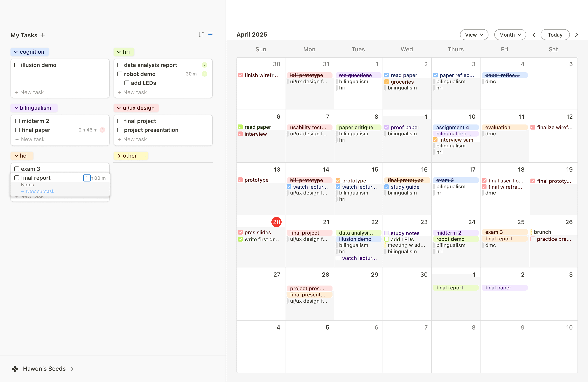Open the Month view dropdown

510,35
